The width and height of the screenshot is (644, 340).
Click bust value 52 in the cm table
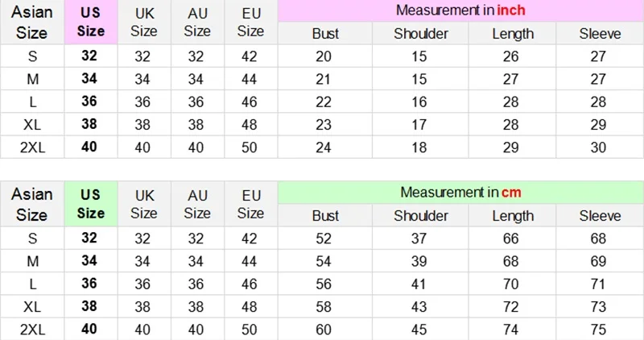[x=324, y=238]
